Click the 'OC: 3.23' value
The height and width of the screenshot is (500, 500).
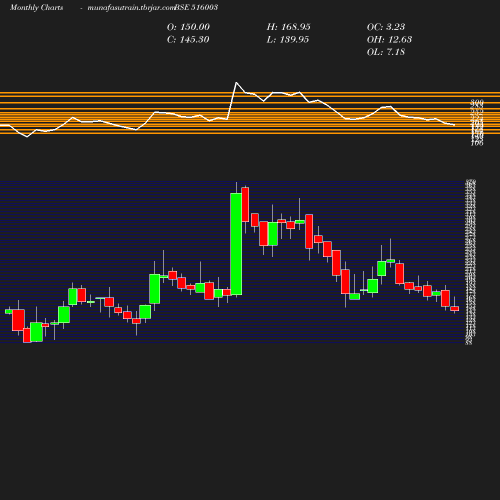click(x=386, y=27)
